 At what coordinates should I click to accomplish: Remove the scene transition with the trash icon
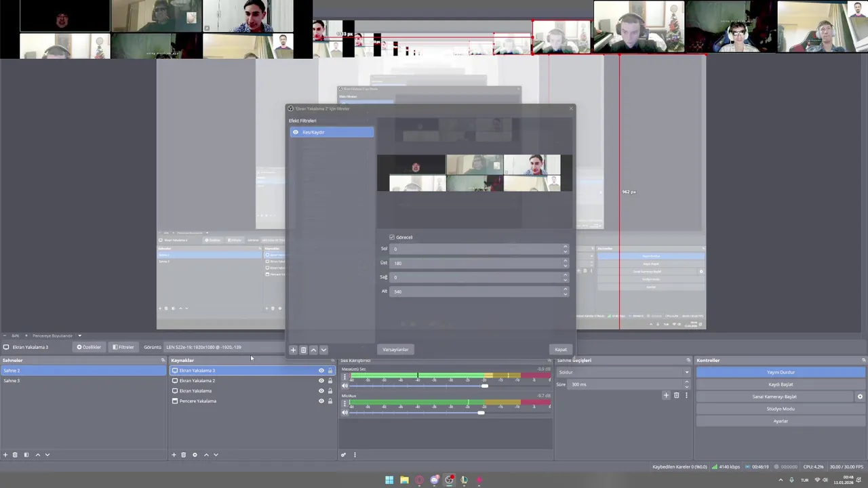(x=676, y=395)
